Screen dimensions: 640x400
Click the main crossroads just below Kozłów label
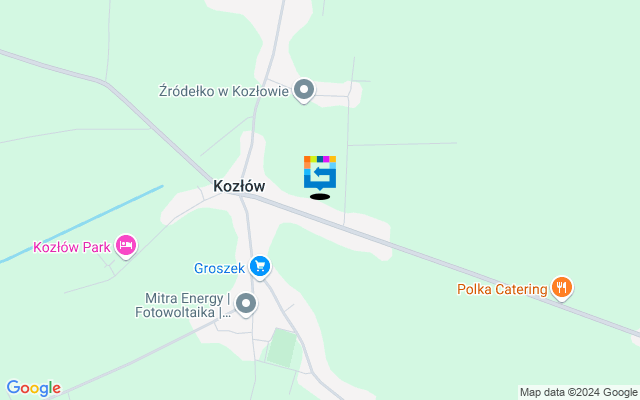tap(241, 196)
